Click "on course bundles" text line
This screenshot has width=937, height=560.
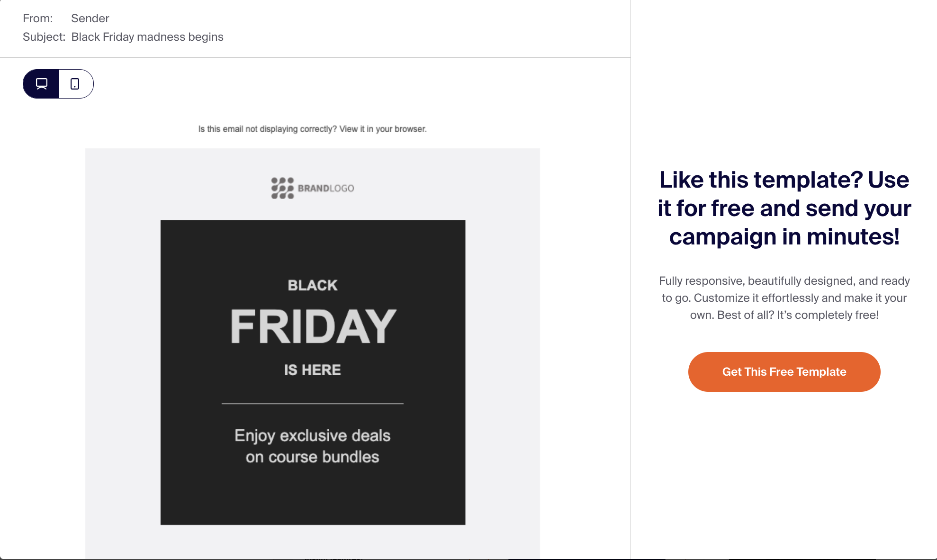tap(313, 457)
